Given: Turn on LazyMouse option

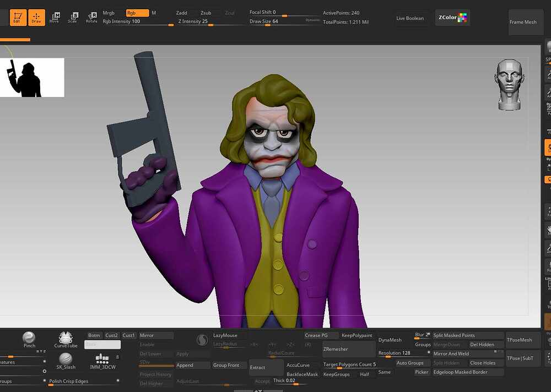Looking at the screenshot, I should click(225, 335).
